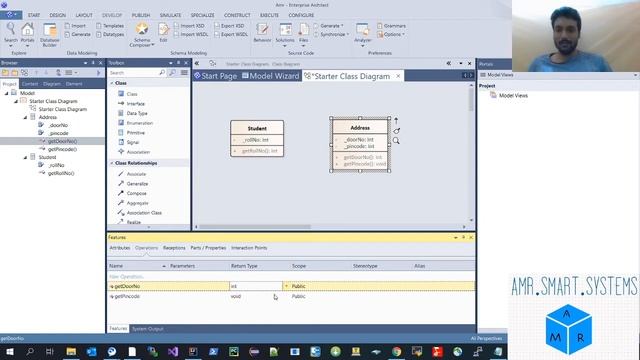Select the getPincode operation row

pyautogui.click(x=291, y=296)
